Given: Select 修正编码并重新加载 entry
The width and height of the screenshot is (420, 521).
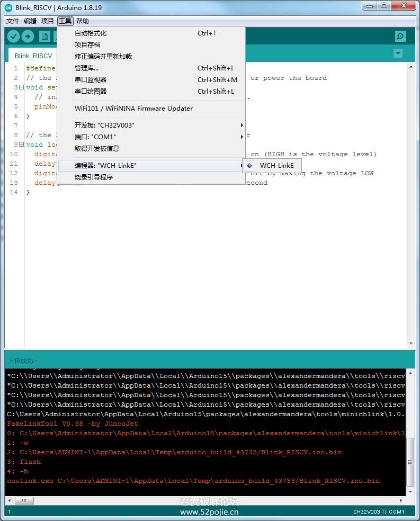Looking at the screenshot, I should tap(152, 57).
